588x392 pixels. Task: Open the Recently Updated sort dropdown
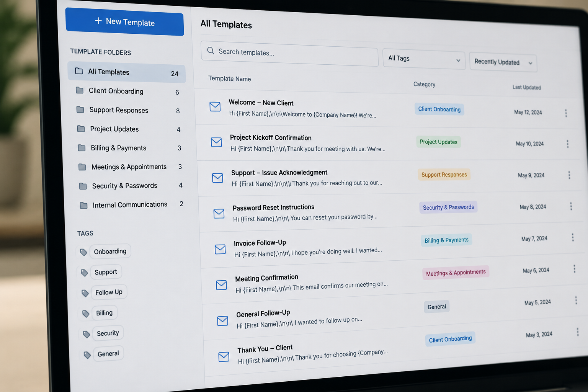tap(503, 62)
